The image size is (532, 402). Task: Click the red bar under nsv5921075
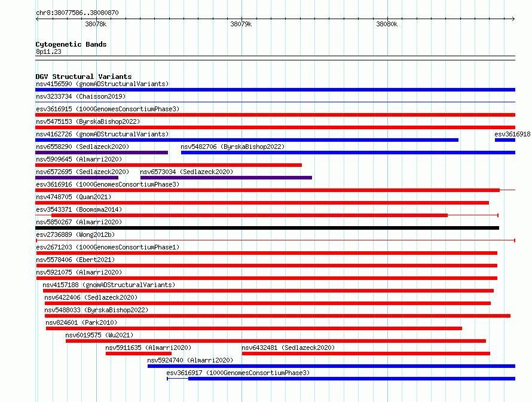coord(267,278)
